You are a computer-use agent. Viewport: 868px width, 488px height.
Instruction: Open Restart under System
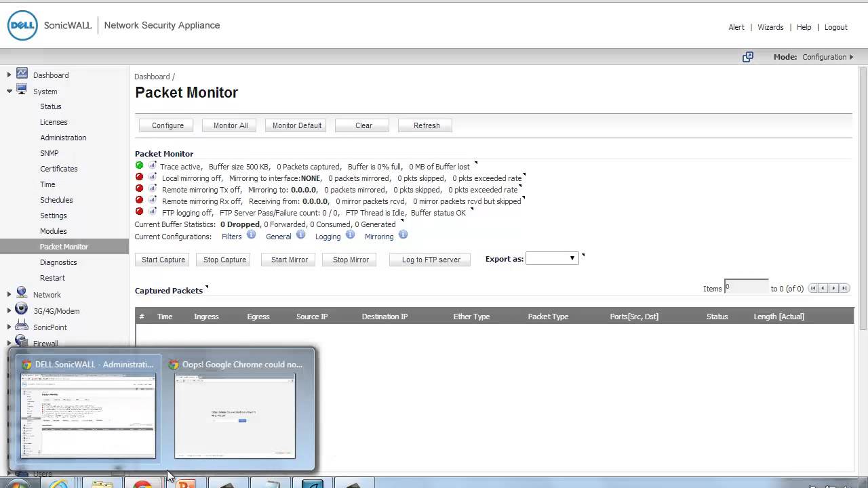click(x=52, y=278)
